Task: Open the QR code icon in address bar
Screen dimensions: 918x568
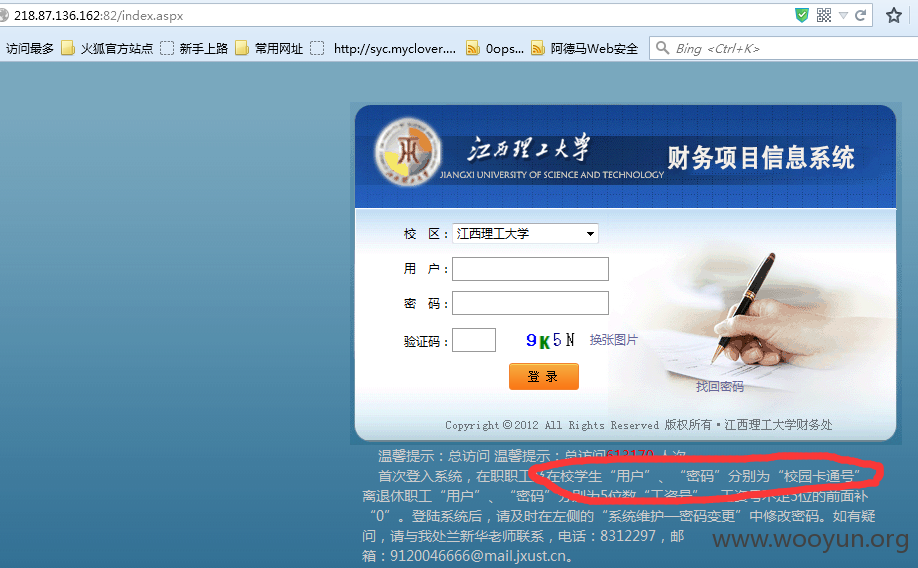Action: [824, 15]
